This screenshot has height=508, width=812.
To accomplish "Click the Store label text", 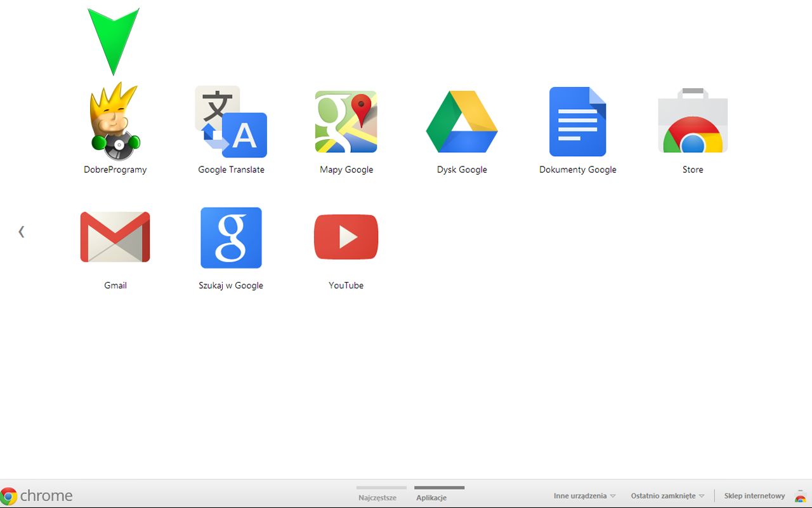I will [x=693, y=170].
